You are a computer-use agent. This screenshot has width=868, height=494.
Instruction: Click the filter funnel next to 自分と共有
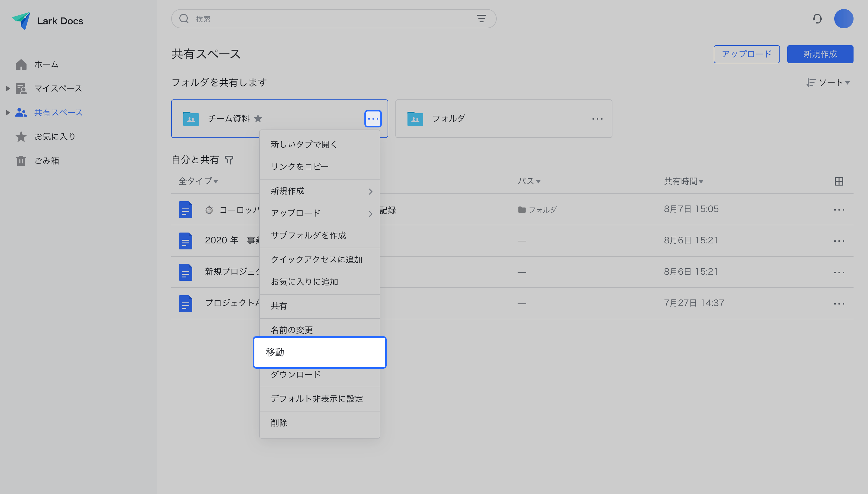[x=229, y=160]
